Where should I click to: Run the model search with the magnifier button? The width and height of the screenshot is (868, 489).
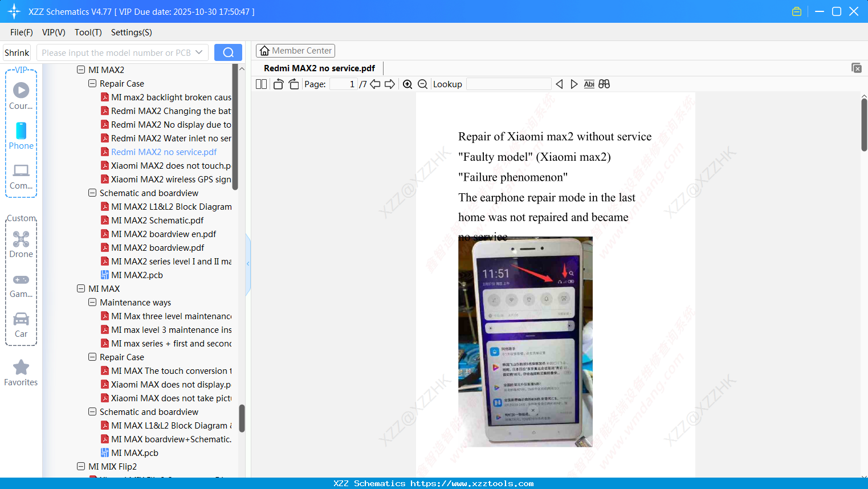click(228, 52)
